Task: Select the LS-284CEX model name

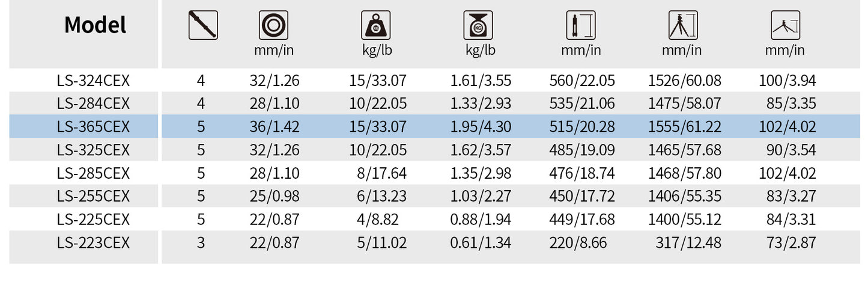Action: [93, 103]
